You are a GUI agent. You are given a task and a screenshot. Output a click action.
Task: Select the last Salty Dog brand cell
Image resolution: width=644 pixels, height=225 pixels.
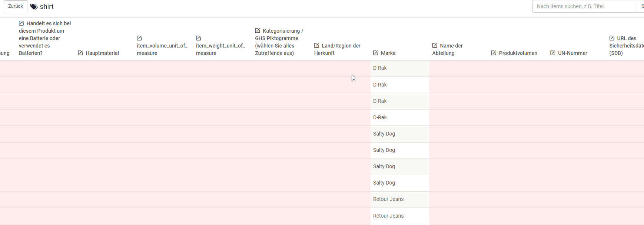(x=400, y=183)
